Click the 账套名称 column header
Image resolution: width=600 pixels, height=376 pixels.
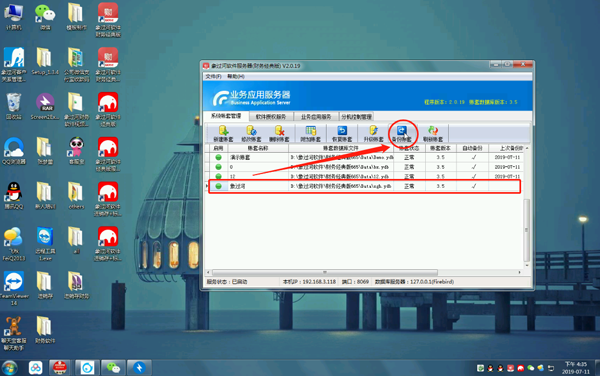point(258,148)
